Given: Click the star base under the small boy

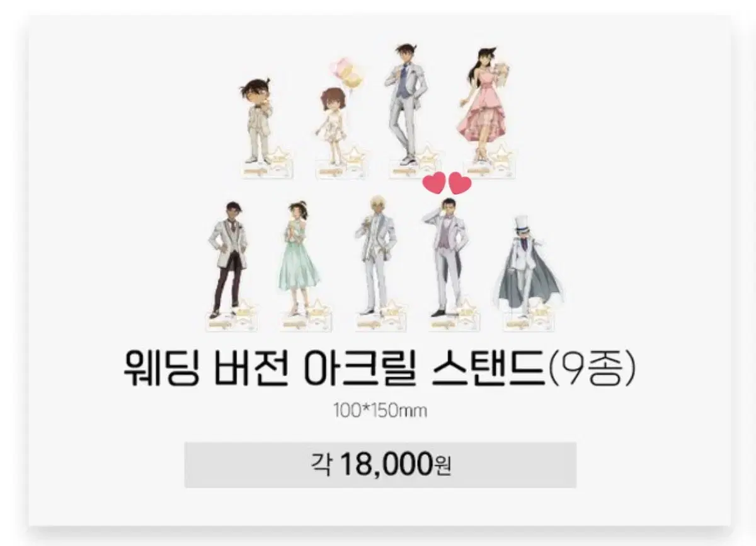Looking at the screenshot, I should (265, 161).
